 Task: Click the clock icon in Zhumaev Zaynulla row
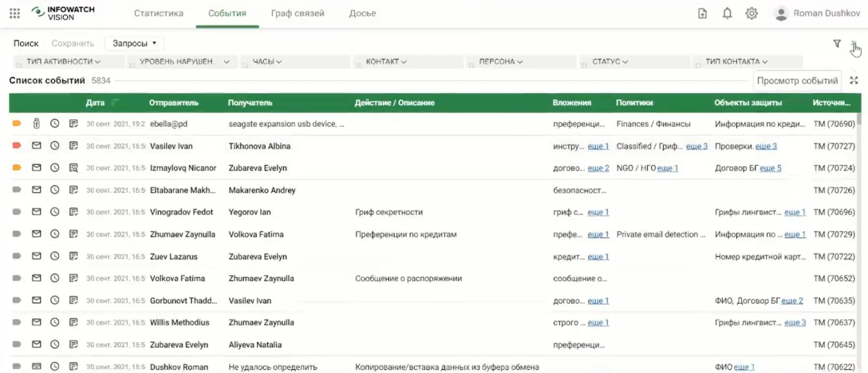pos(55,234)
